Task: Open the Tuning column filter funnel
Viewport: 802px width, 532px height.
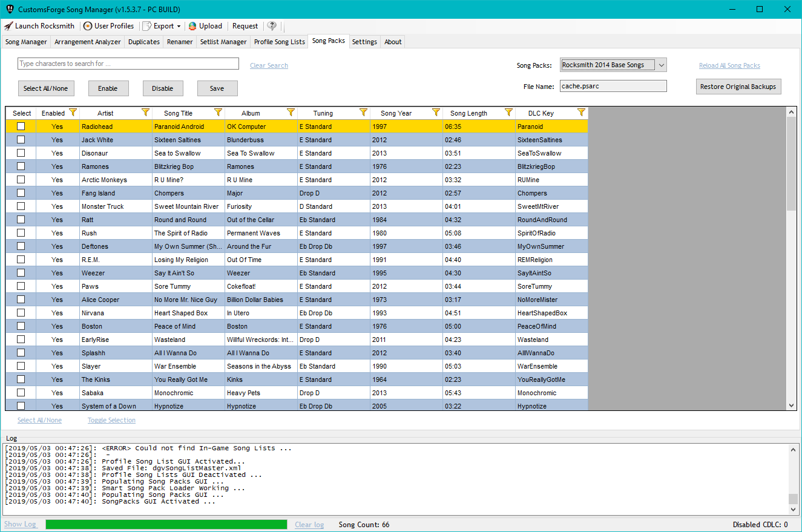Action: pos(363,113)
